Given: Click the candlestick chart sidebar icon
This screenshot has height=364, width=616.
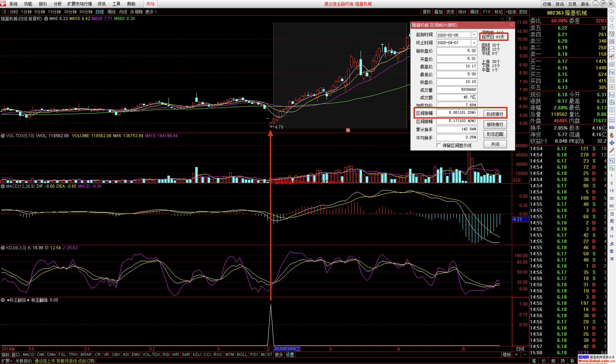Looking at the screenshot, I should [612, 57].
